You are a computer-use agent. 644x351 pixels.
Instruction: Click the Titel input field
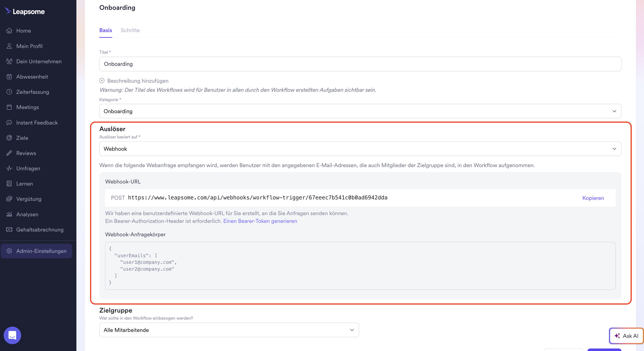[360, 64]
